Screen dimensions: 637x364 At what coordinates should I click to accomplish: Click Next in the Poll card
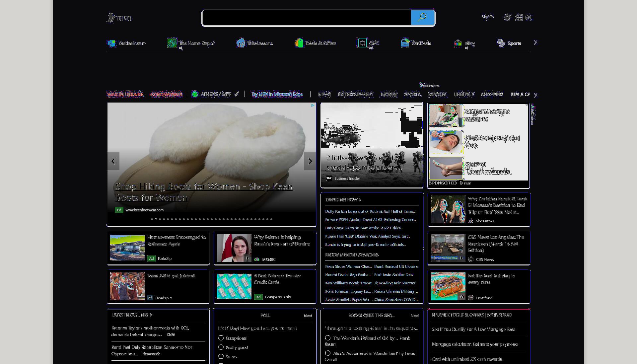(308, 316)
